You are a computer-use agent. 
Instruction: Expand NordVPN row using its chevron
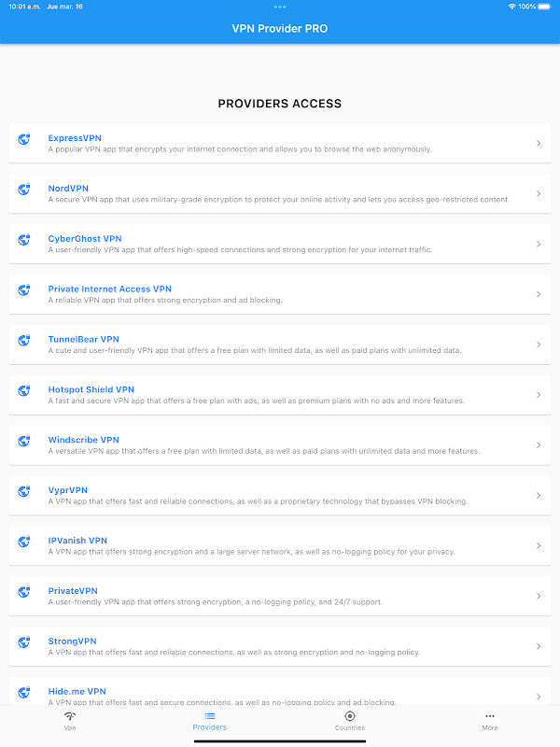[x=539, y=194]
